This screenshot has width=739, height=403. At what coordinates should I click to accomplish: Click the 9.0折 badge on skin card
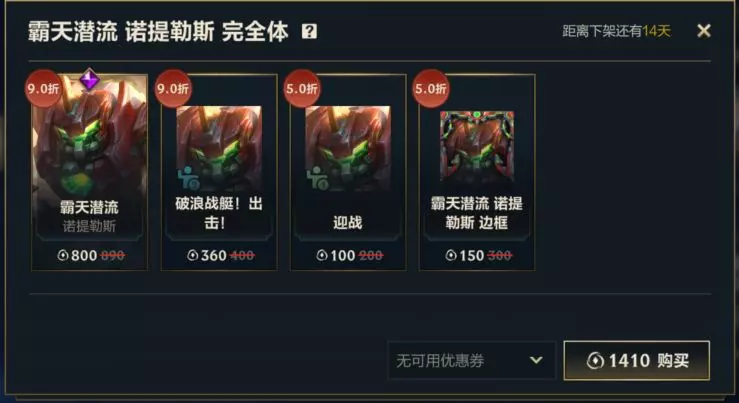[43, 89]
